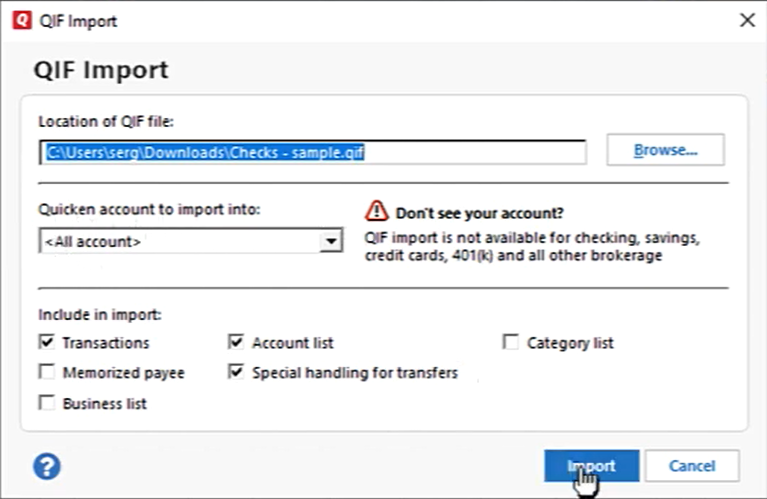Click the Import button
The width and height of the screenshot is (767, 499).
click(x=591, y=466)
